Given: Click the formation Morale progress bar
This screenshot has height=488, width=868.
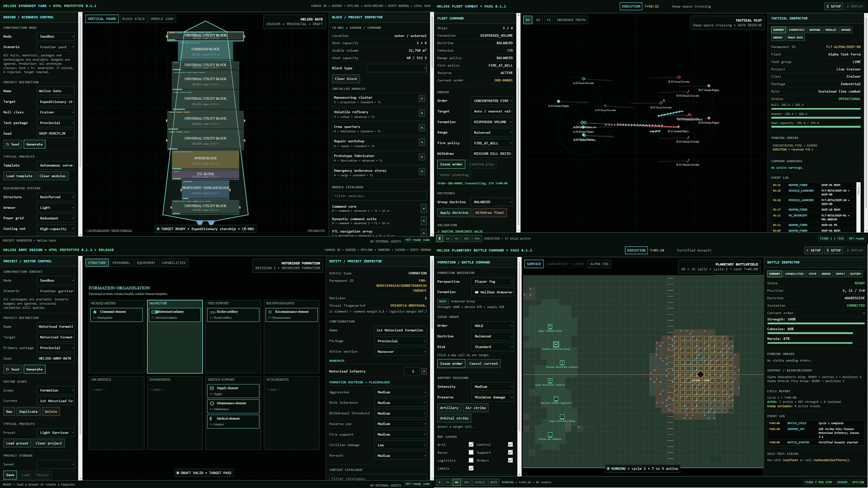Looking at the screenshot, I should pyautogui.click(x=816, y=343).
